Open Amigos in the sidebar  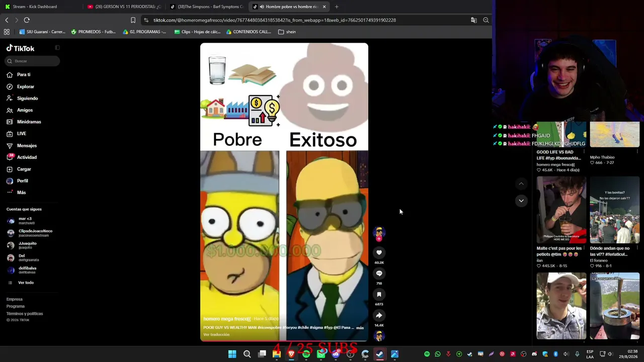pyautogui.click(x=20, y=110)
